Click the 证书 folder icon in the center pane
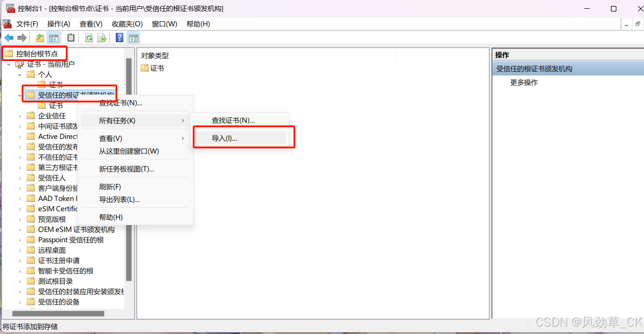Viewport: 644px width, 334px height. pos(144,68)
